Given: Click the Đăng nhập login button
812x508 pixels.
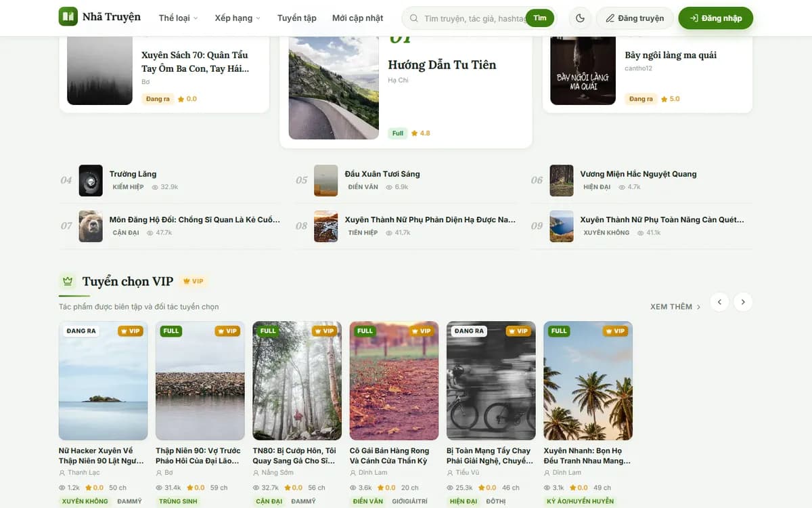Looking at the screenshot, I should [716, 18].
